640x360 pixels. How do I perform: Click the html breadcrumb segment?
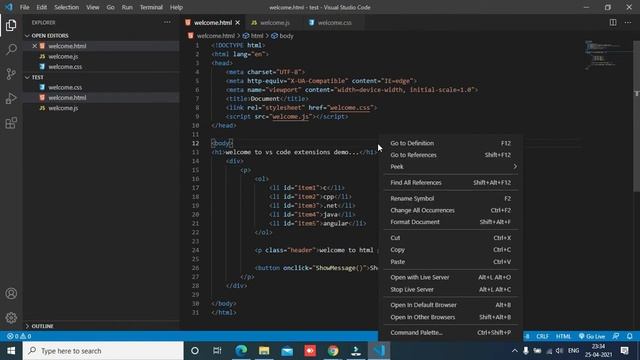pyautogui.click(x=253, y=36)
